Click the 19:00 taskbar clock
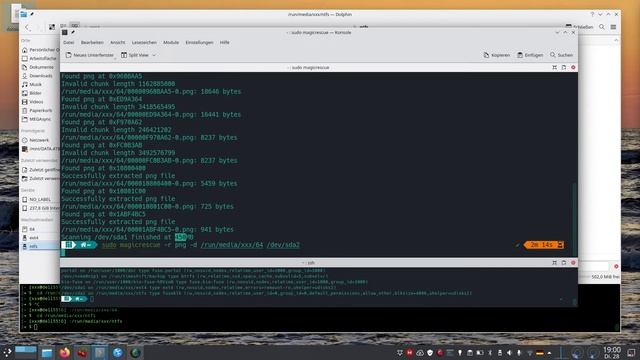The height and width of the screenshot is (360, 640). [611, 353]
